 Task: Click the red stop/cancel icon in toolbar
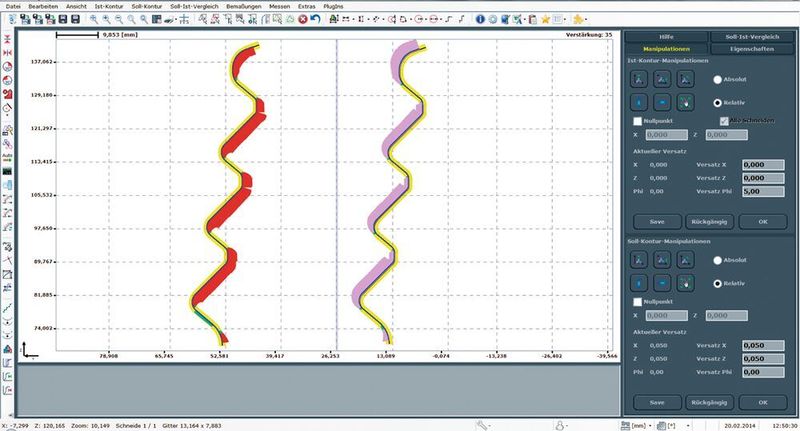click(303, 19)
